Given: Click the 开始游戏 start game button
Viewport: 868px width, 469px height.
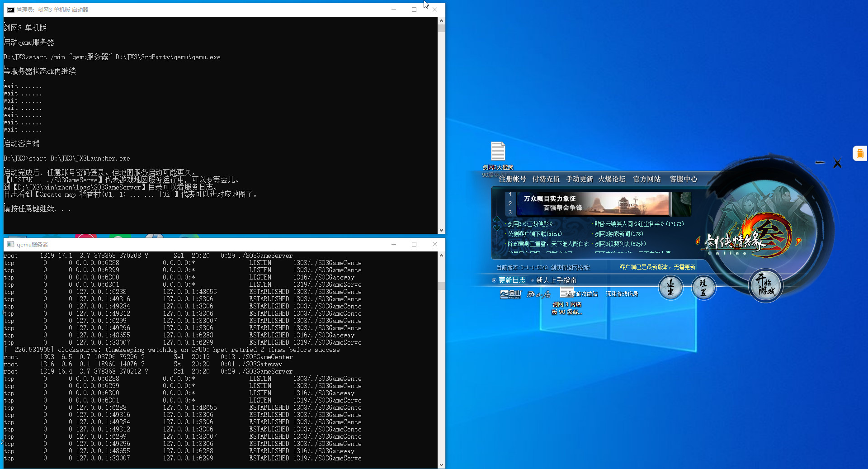Looking at the screenshot, I should (765, 285).
